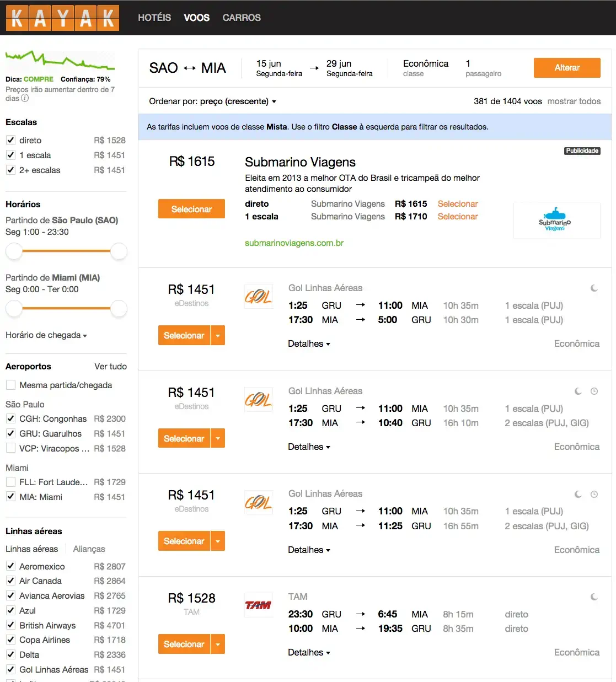Open the info icon beside price advice
Image resolution: width=616 pixels, height=682 pixels.
pyautogui.click(x=25, y=98)
